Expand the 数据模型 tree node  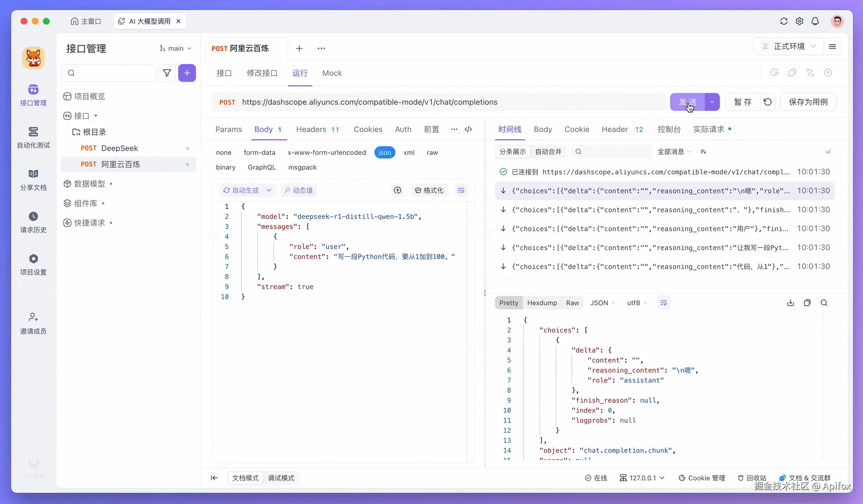point(89,184)
